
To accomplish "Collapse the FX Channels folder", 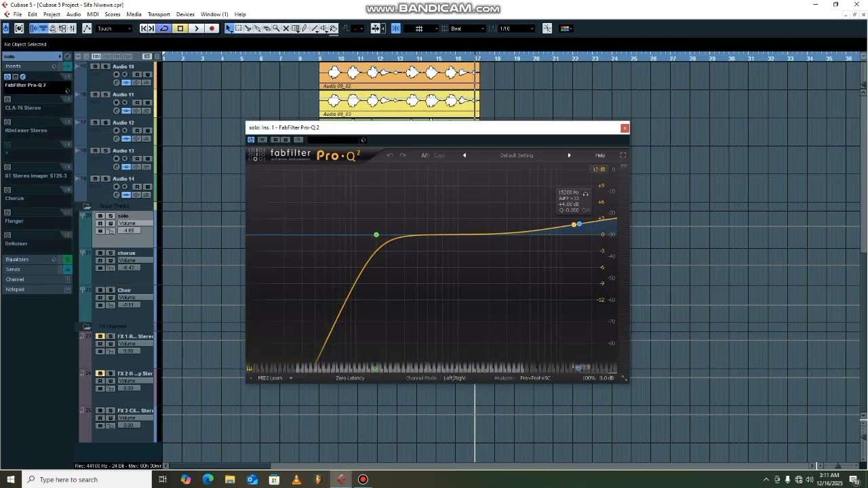I will [x=87, y=327].
